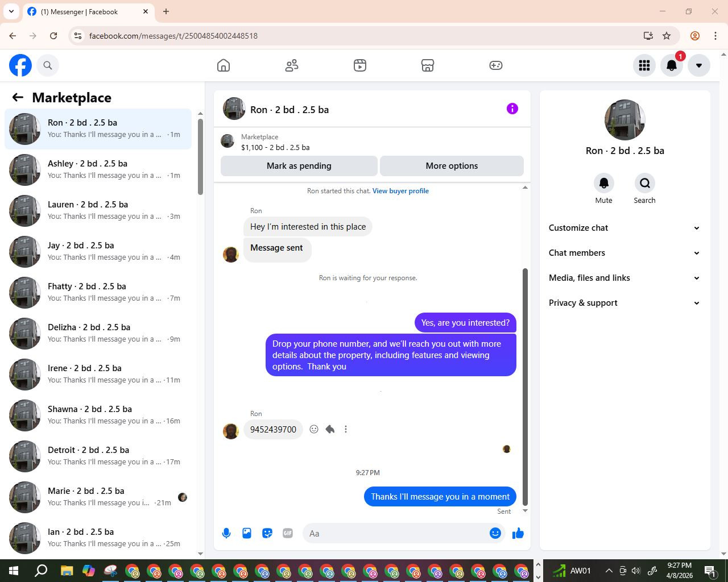Screen dimensions: 728x582
Task: Open File Explorer from the taskbar
Action: tap(67, 571)
